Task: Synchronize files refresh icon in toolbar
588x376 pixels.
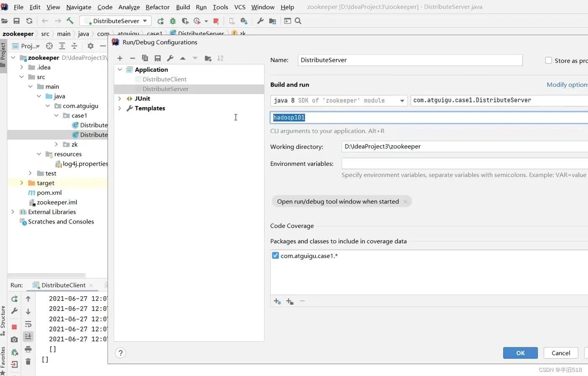Action: 29,21
